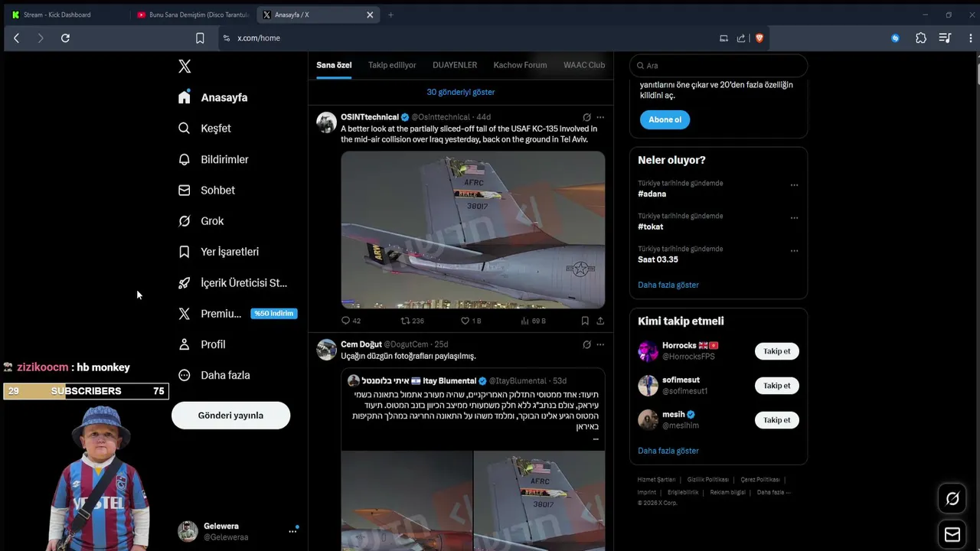This screenshot has width=980, height=551.
Task: Open floating Grok button at bottom right
Action: (952, 499)
